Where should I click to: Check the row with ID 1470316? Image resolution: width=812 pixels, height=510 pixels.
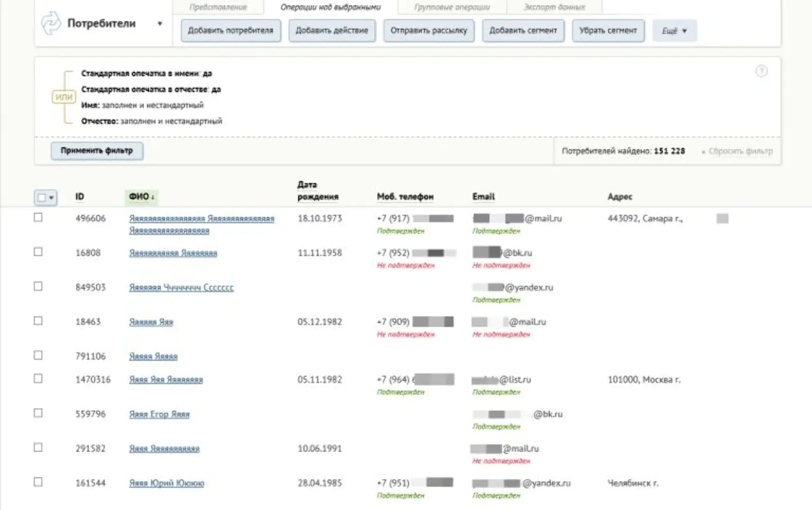(x=38, y=379)
